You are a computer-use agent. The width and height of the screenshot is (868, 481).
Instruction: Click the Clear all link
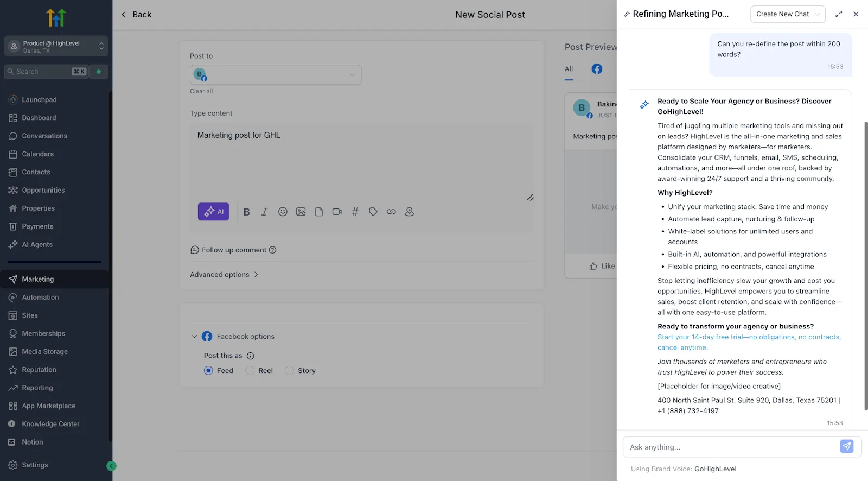coord(201,91)
